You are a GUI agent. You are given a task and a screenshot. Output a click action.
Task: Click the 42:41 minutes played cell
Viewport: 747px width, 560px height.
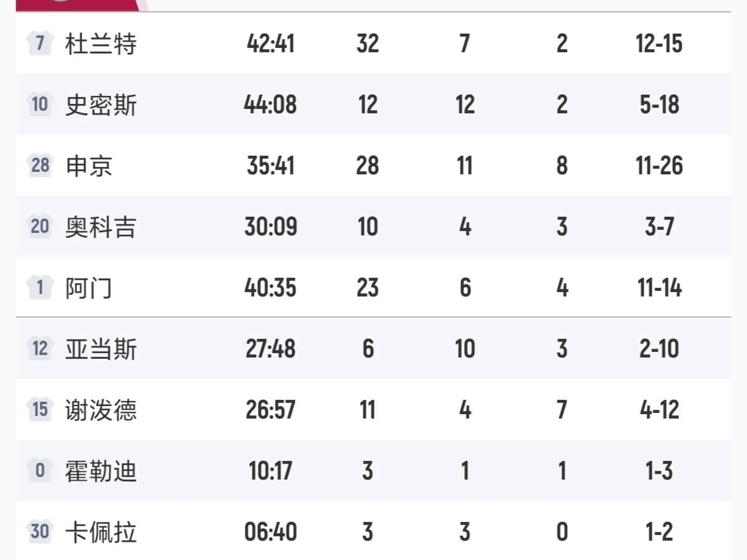270,44
